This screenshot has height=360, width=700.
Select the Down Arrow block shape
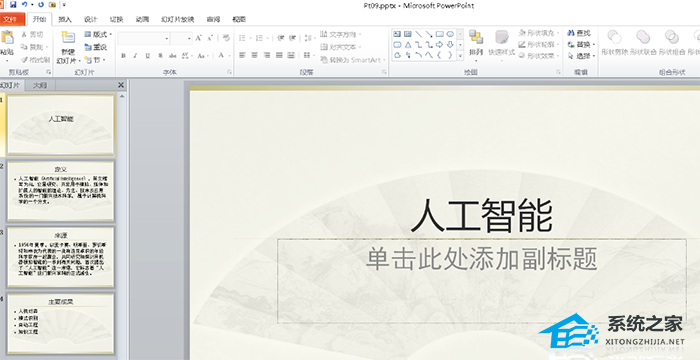[450, 45]
